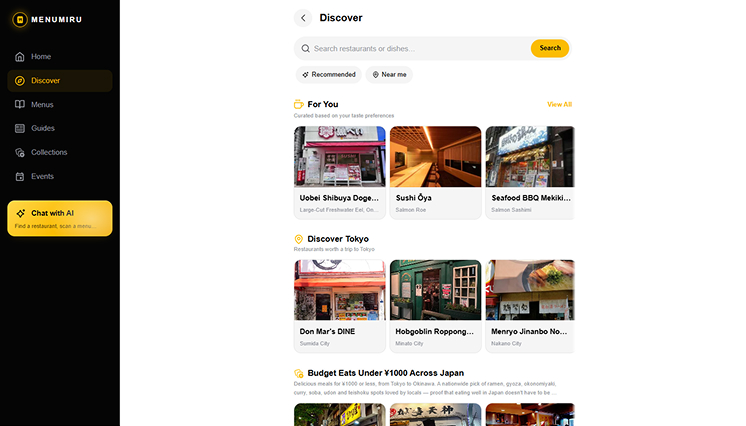Viewport: 746px width, 426px height.
Task: Click the Sushi Ōya card title
Action: coord(413,198)
